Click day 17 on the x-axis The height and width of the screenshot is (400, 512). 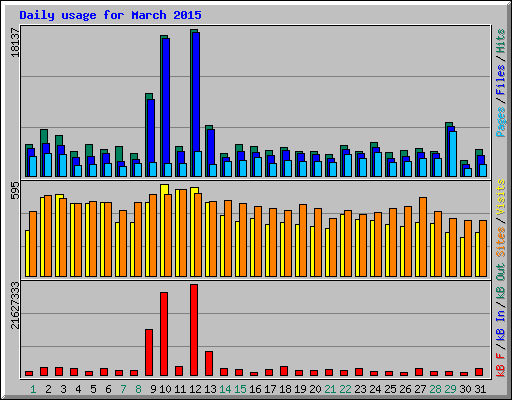tap(270, 389)
